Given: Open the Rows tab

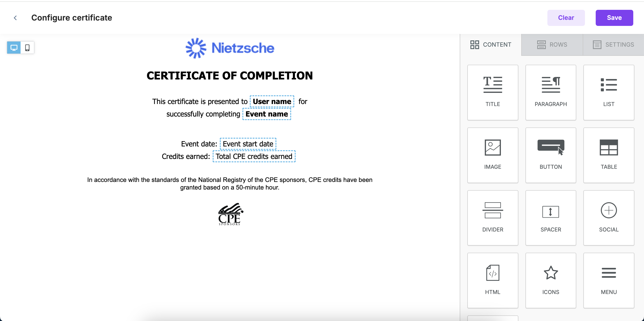Looking at the screenshot, I should coord(552,45).
